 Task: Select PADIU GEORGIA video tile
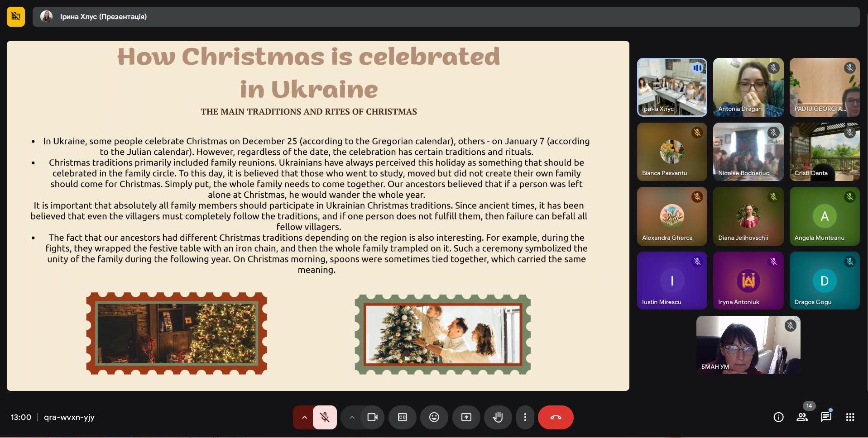[x=825, y=87]
